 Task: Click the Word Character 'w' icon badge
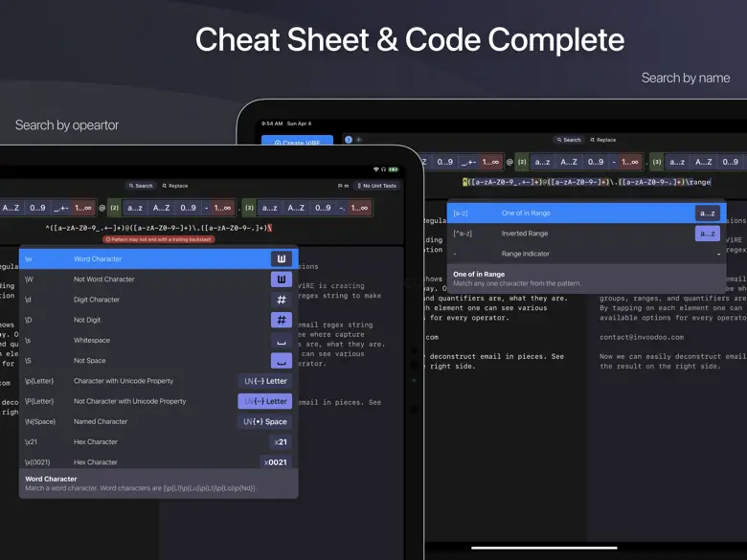[281, 258]
